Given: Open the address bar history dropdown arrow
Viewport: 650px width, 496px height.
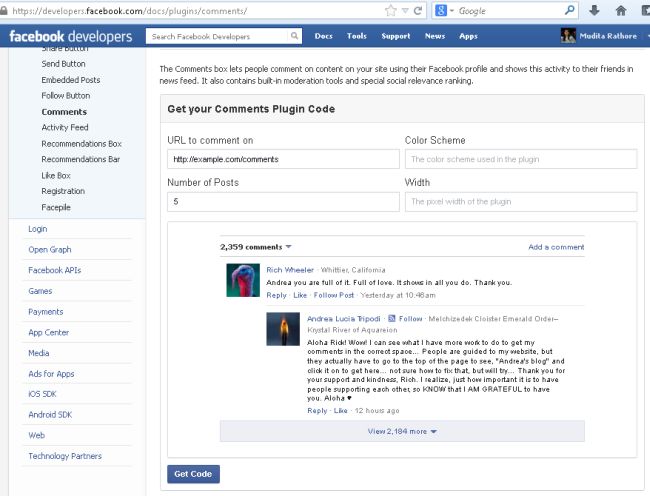Looking at the screenshot, I should (x=405, y=11).
